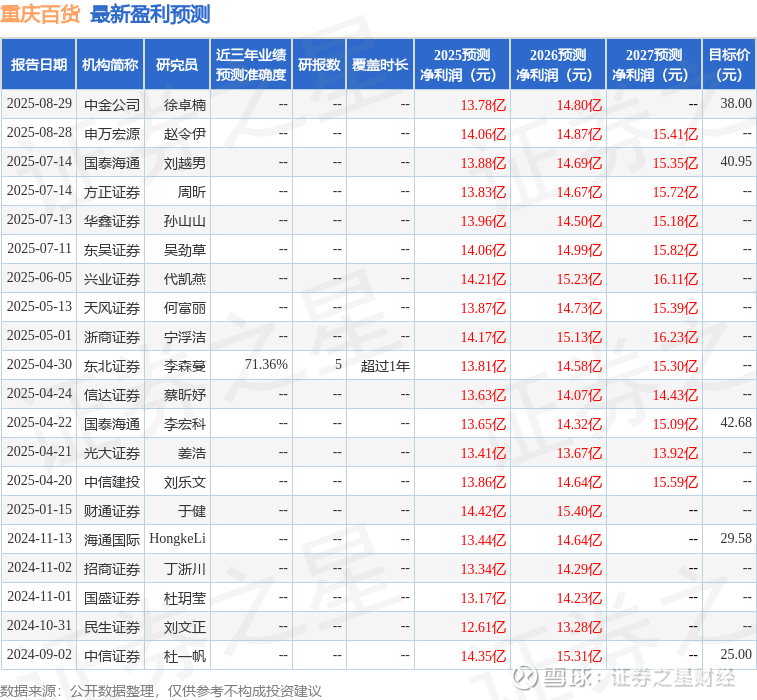This screenshot has width=757, height=700.
Task: Click analyst name 徐卓楠
Action: pos(185,105)
